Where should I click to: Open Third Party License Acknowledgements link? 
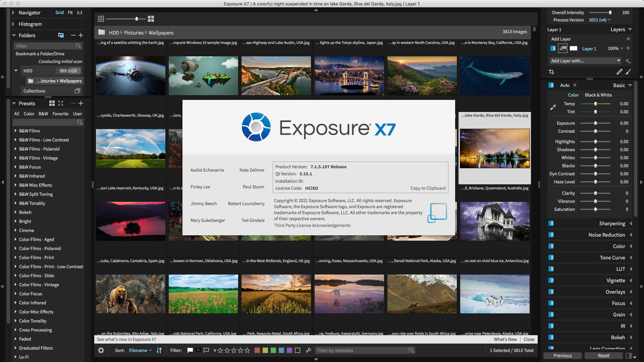pyautogui.click(x=312, y=225)
